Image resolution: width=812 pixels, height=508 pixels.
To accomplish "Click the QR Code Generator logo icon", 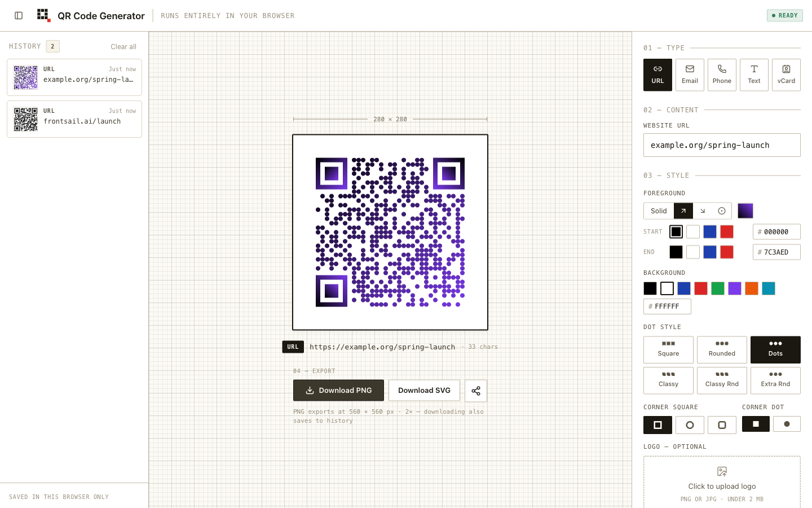I will tap(43, 15).
